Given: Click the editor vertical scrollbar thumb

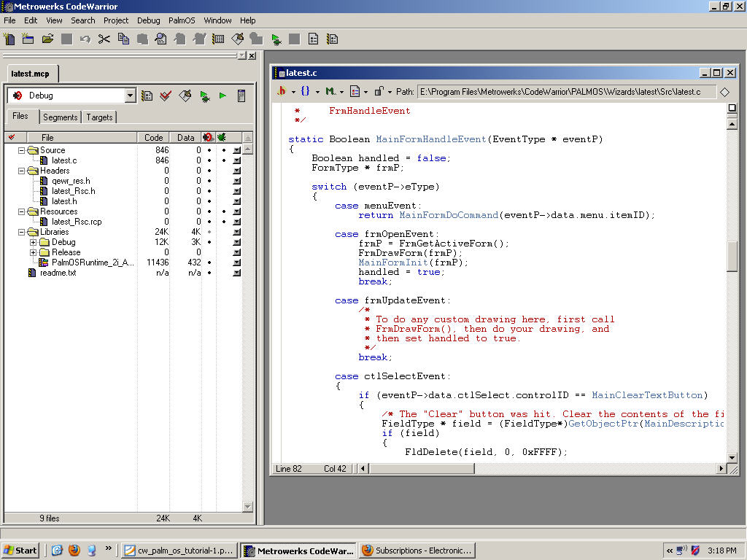Looking at the screenshot, I should 732,256.
